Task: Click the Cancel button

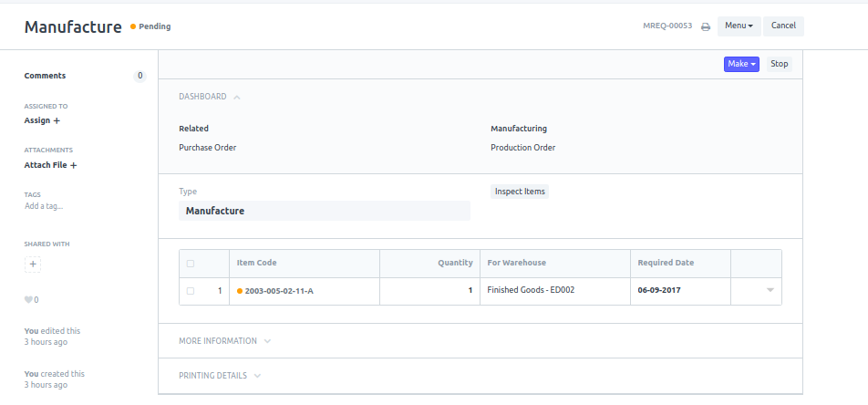Action: pyautogui.click(x=783, y=26)
